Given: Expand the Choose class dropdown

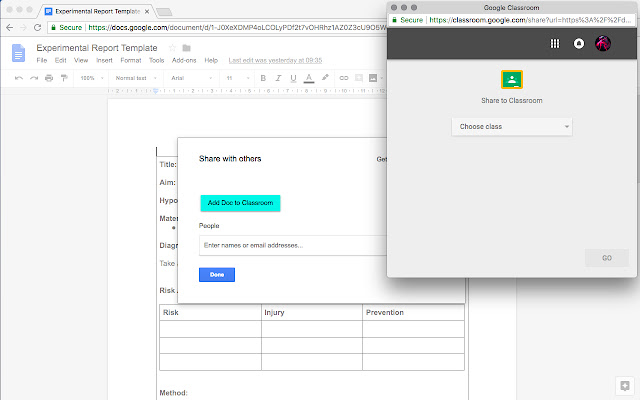Looking at the screenshot, I should point(512,127).
